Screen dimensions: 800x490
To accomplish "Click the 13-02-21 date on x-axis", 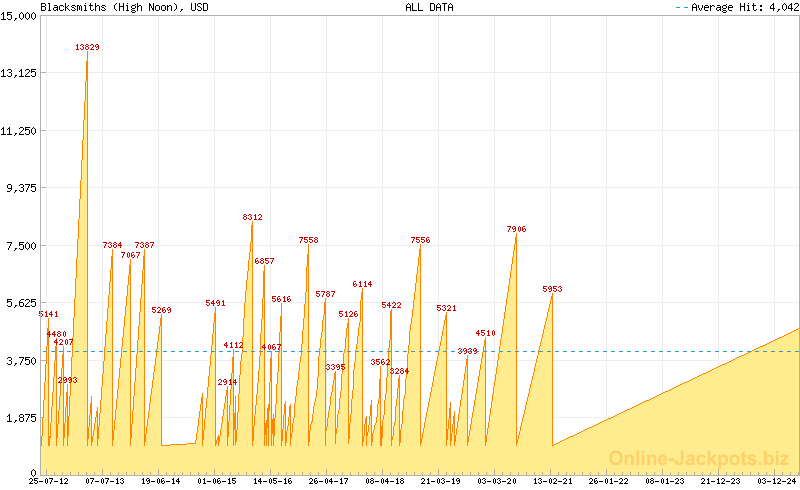I will [552, 481].
